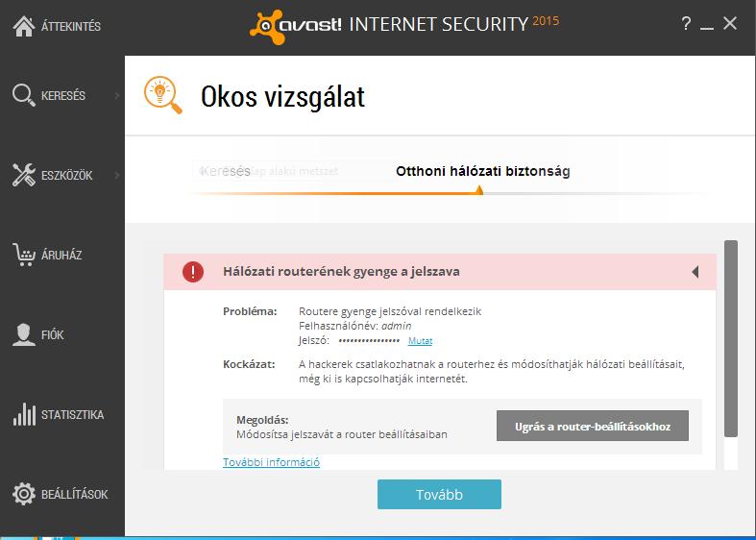Image resolution: width=756 pixels, height=540 pixels.
Task: Click the question mark help icon
Action: pos(686,24)
